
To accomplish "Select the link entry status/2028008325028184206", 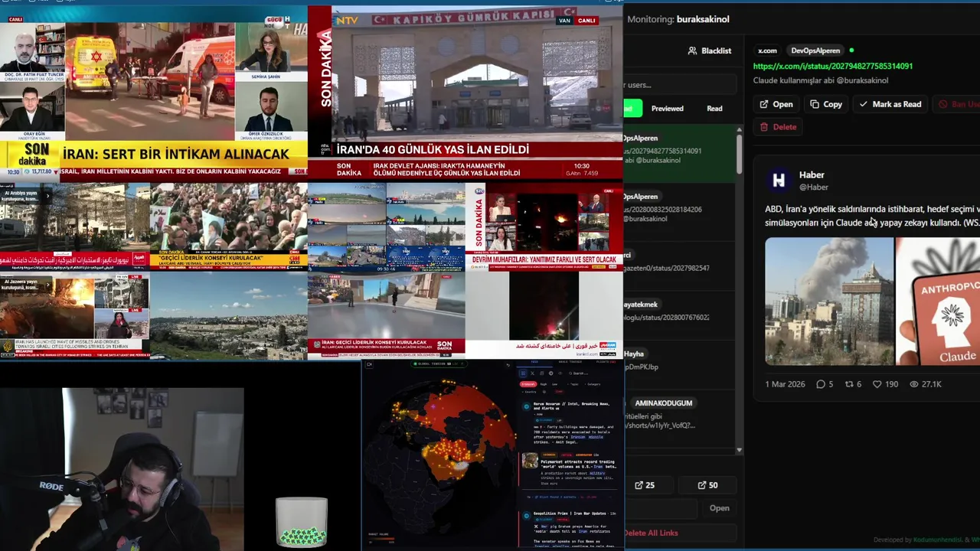I will coord(678,207).
